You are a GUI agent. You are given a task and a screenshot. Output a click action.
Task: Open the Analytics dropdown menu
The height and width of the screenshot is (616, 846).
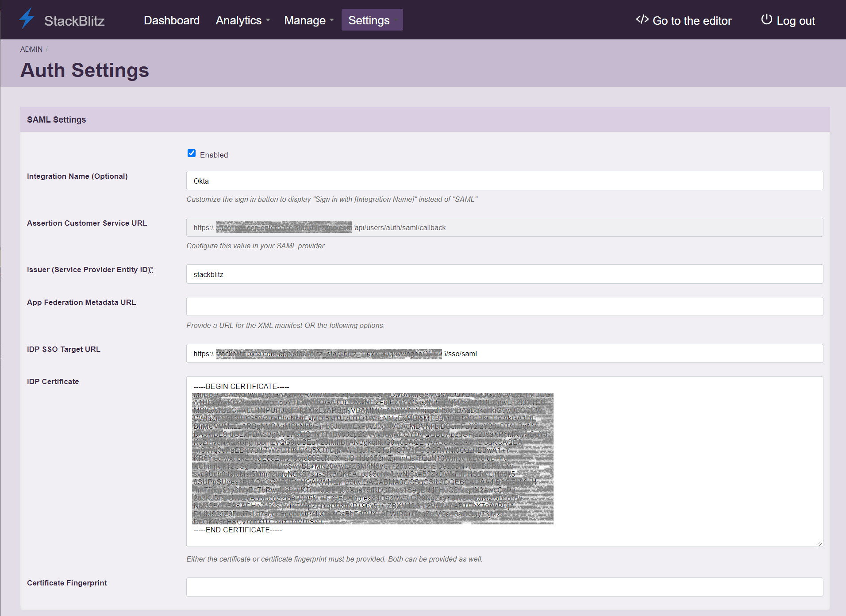pos(242,20)
